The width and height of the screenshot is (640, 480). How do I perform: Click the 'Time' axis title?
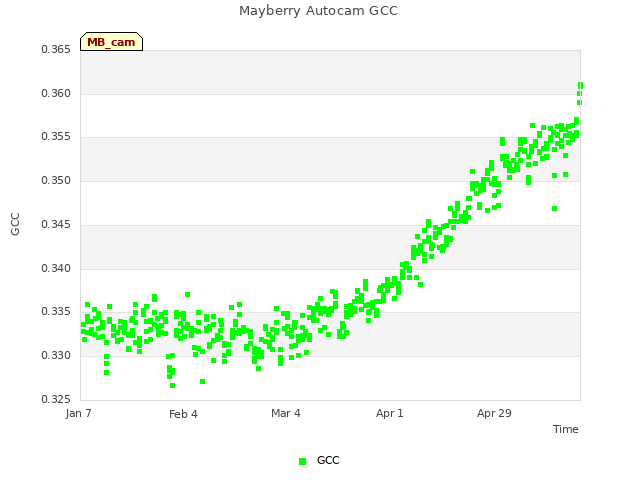566,429
